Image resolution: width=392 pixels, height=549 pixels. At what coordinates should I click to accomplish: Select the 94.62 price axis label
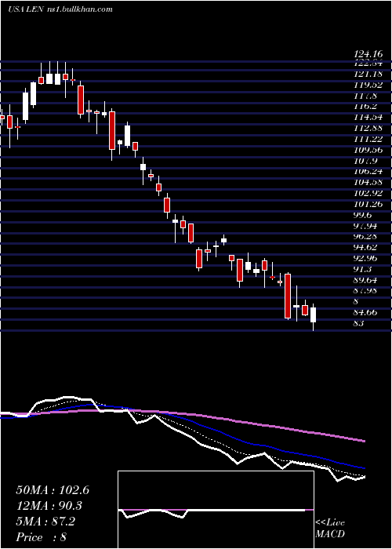click(366, 248)
